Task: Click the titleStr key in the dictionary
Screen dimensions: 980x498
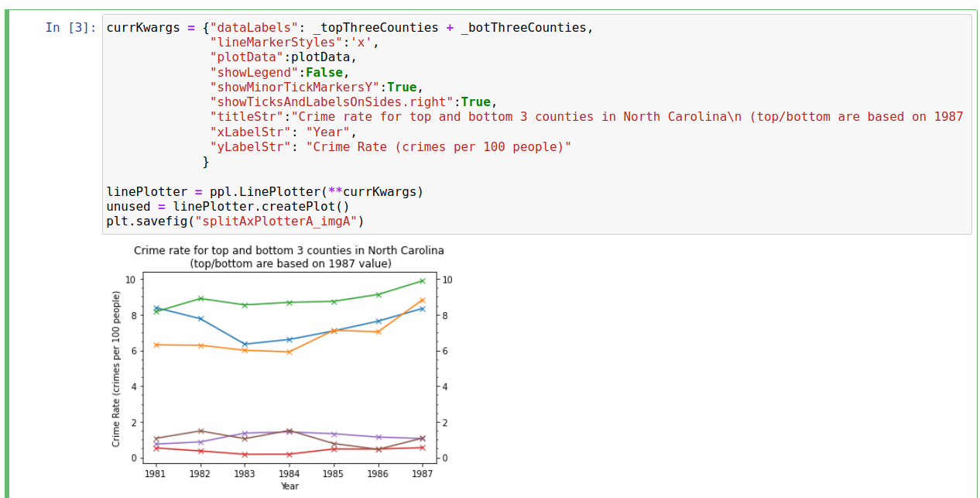Action: click(246, 117)
